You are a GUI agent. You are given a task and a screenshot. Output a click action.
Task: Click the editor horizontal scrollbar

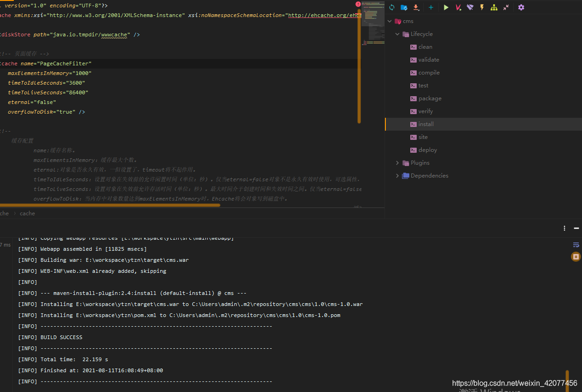(110, 205)
